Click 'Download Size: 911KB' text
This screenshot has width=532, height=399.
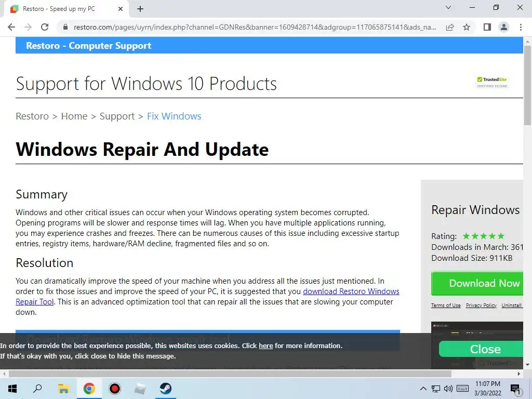click(472, 258)
